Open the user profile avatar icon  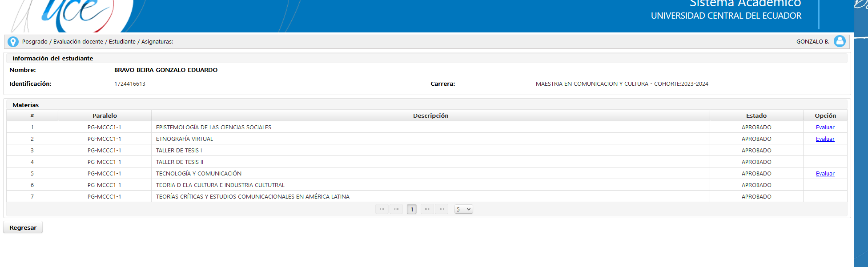[840, 41]
